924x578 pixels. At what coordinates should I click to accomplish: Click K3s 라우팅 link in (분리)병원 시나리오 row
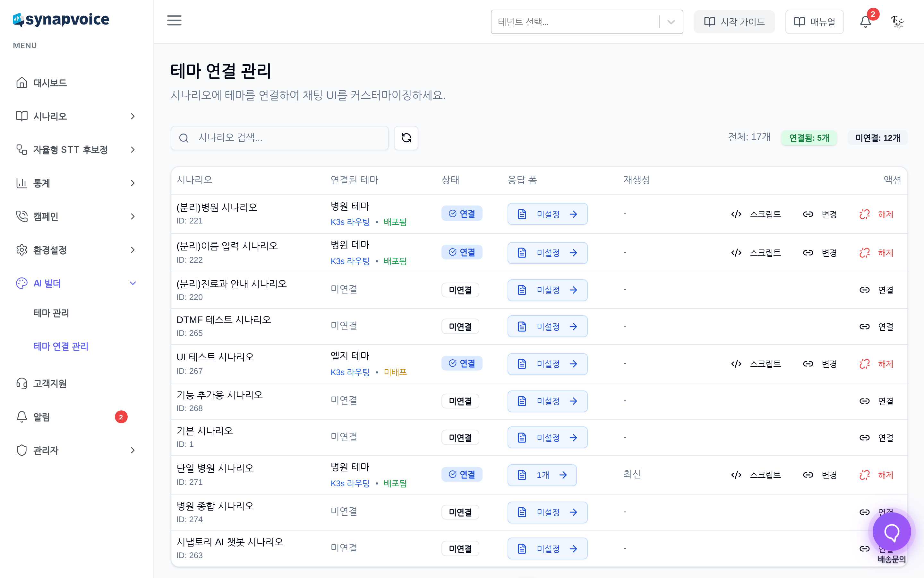(x=350, y=222)
